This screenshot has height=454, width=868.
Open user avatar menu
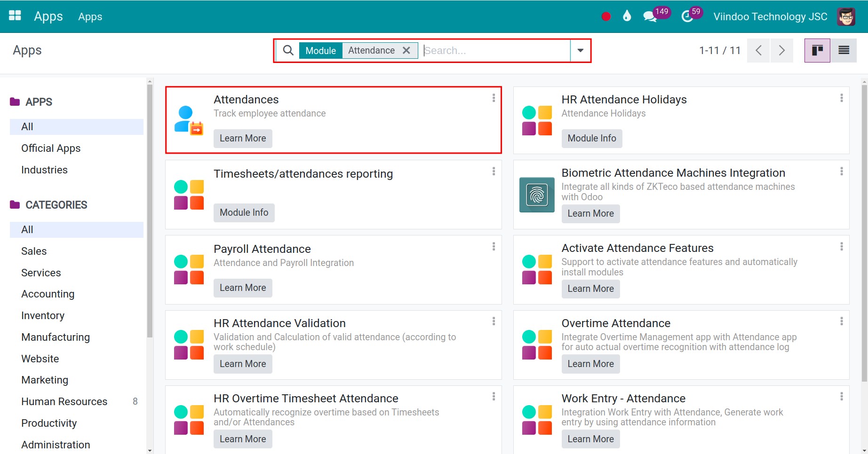coord(846,16)
